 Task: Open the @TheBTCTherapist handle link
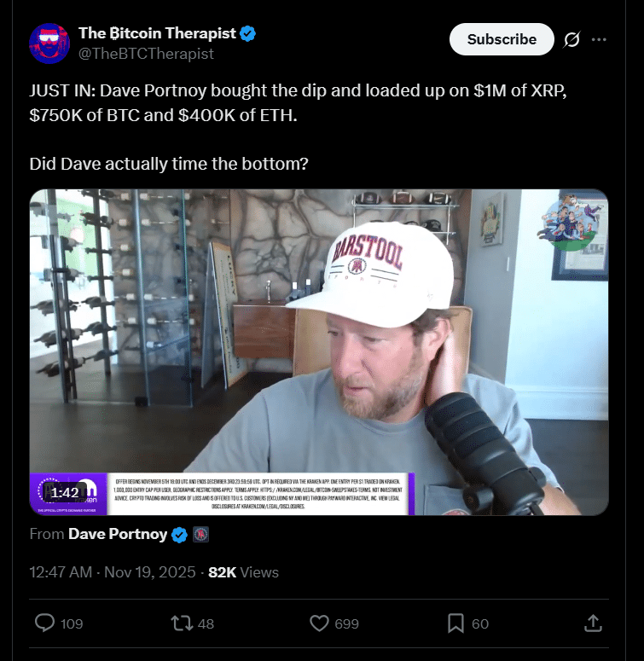146,53
